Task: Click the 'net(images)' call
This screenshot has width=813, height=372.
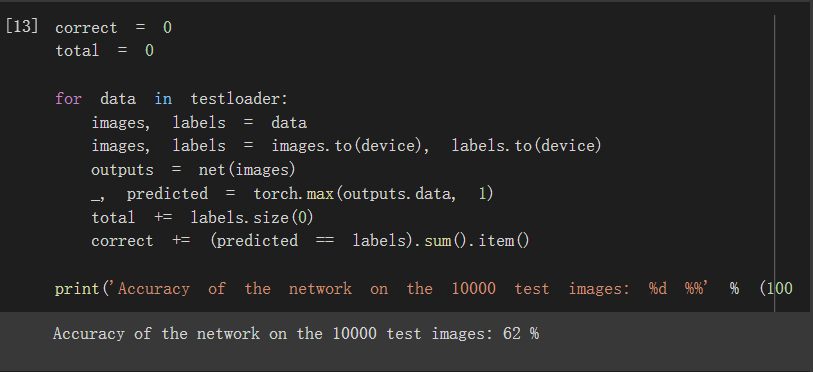Action: tap(247, 170)
